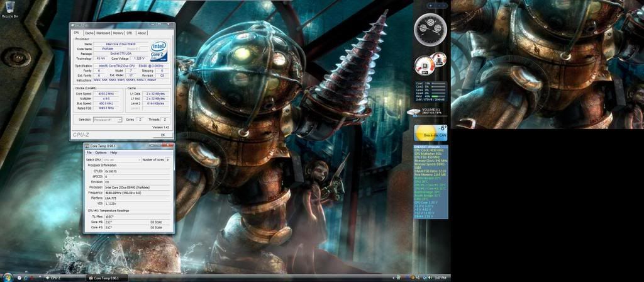The width and height of the screenshot is (644, 282).
Task: Click the EVEREST Ultimate sidebar gadget
Action: click(x=431, y=182)
